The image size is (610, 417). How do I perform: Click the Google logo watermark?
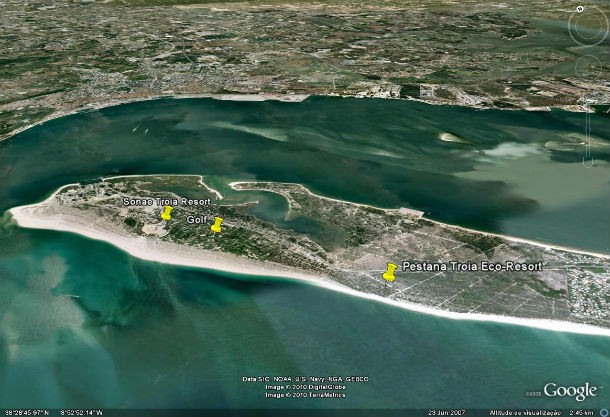tap(569, 390)
